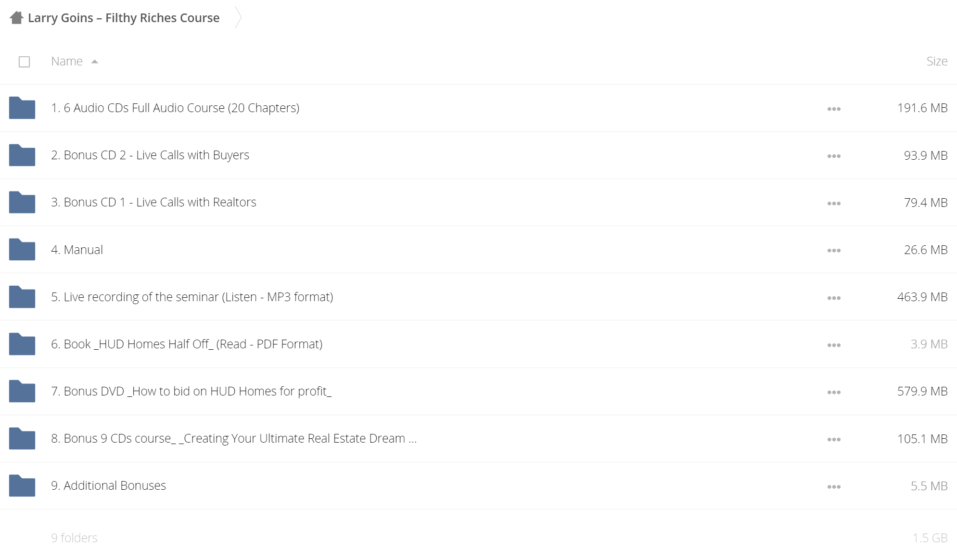The image size is (957, 560).
Task: Open 8. Bonus 9 CDs course folder
Action: tap(234, 438)
